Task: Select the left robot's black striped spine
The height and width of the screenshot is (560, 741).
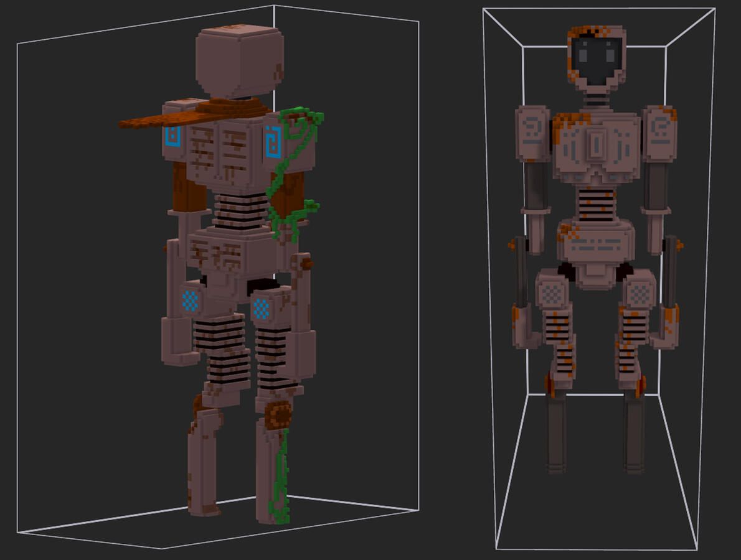Action: [x=240, y=210]
